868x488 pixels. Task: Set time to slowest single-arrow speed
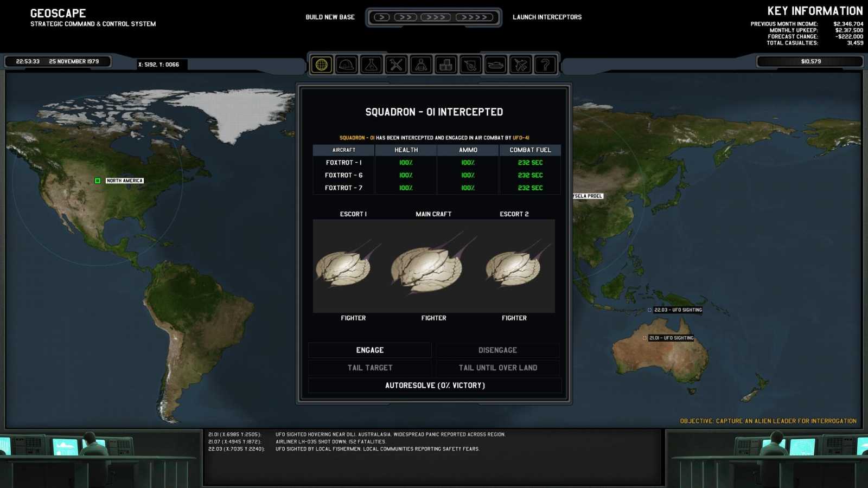(x=381, y=17)
